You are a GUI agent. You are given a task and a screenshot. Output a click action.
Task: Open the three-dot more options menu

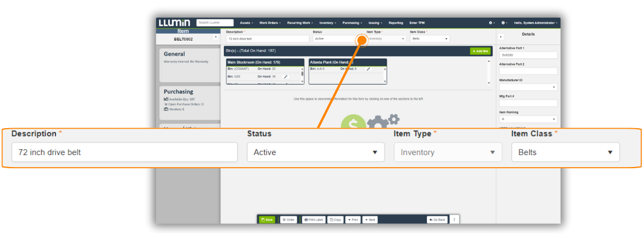[455, 220]
